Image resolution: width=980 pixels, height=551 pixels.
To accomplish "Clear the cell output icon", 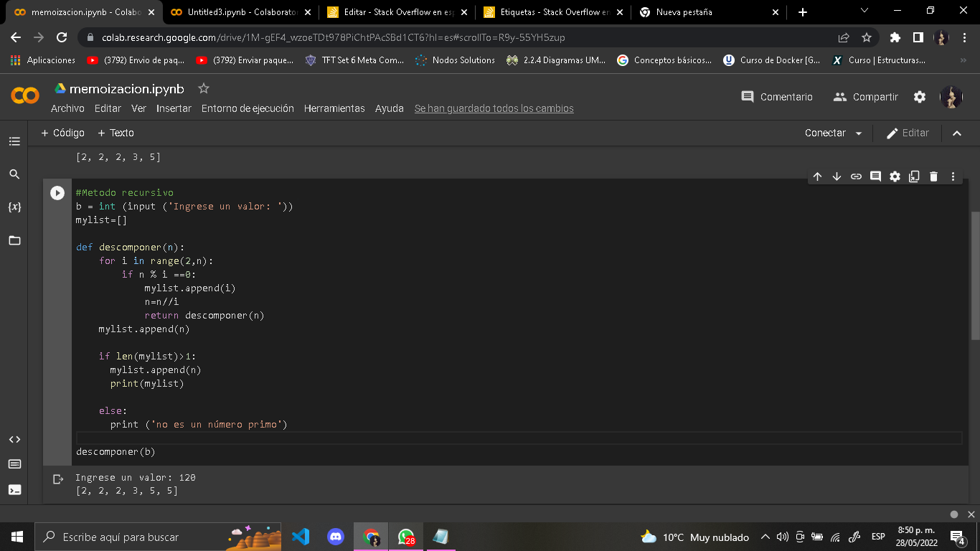I will (59, 479).
